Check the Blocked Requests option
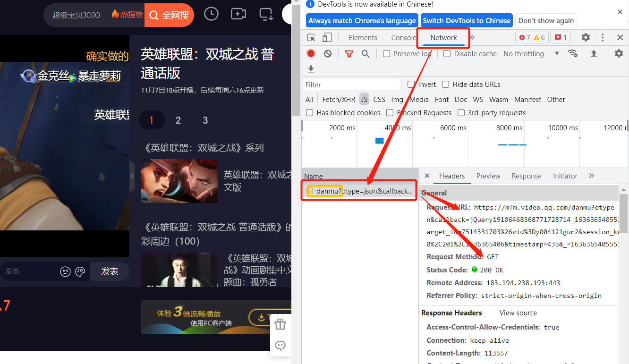The height and width of the screenshot is (364, 629). pyautogui.click(x=390, y=113)
